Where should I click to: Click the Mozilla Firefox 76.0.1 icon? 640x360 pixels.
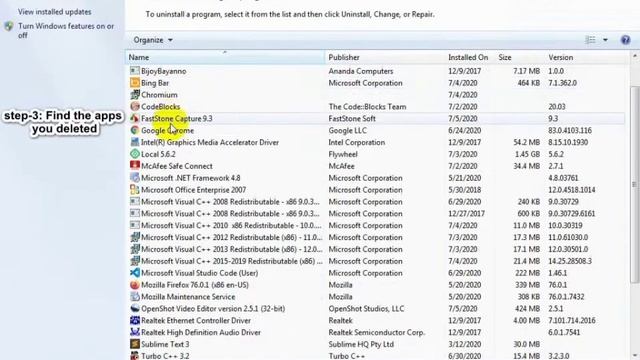pyautogui.click(x=135, y=284)
